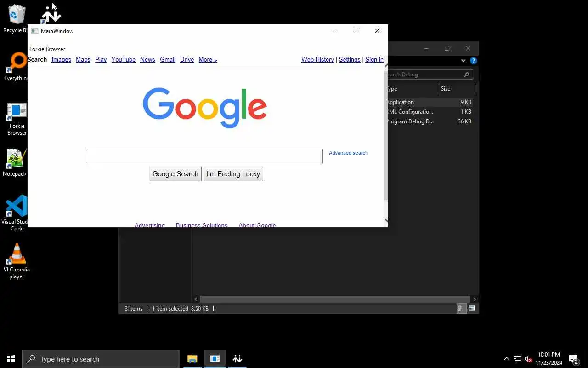Click the bold Search label
This screenshot has width=588, height=368.
click(x=37, y=59)
